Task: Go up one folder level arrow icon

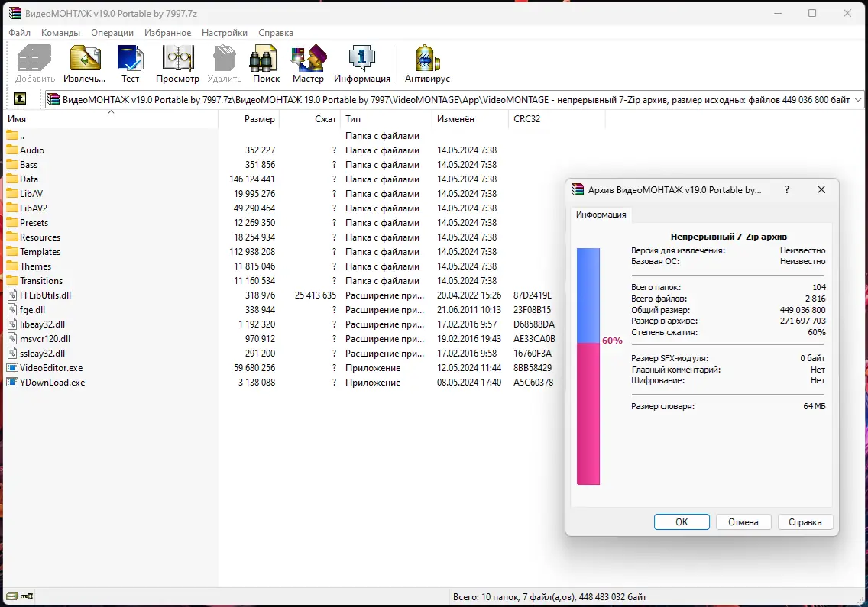Action: click(x=20, y=98)
